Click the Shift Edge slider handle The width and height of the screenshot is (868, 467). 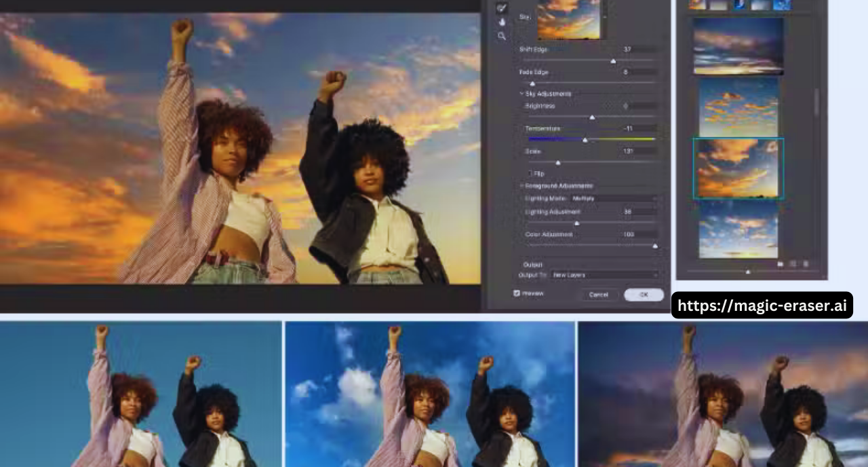click(613, 61)
